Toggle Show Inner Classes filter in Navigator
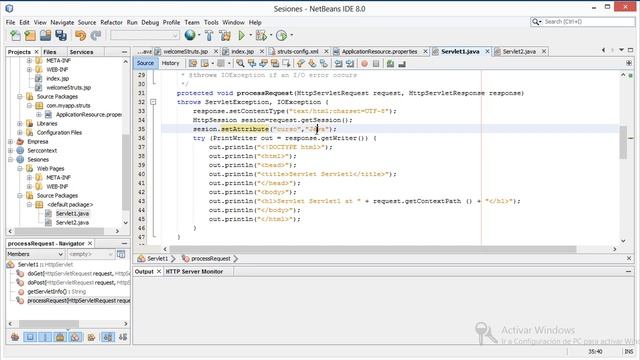 (76, 337)
